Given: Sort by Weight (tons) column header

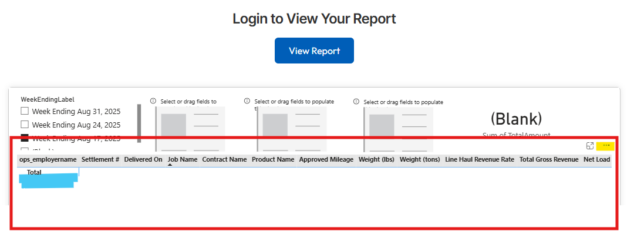Looking at the screenshot, I should (x=420, y=159).
